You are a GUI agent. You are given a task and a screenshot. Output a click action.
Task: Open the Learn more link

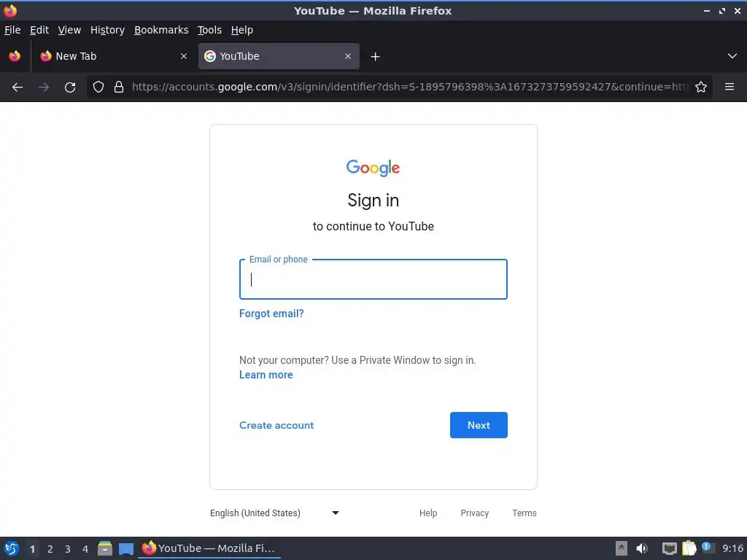(266, 375)
